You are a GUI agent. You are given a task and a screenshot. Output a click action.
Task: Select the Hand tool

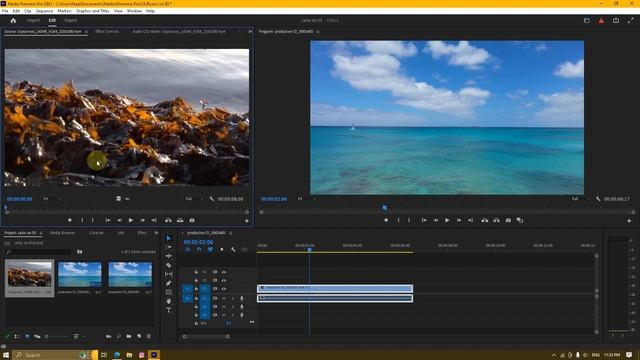coord(169,301)
